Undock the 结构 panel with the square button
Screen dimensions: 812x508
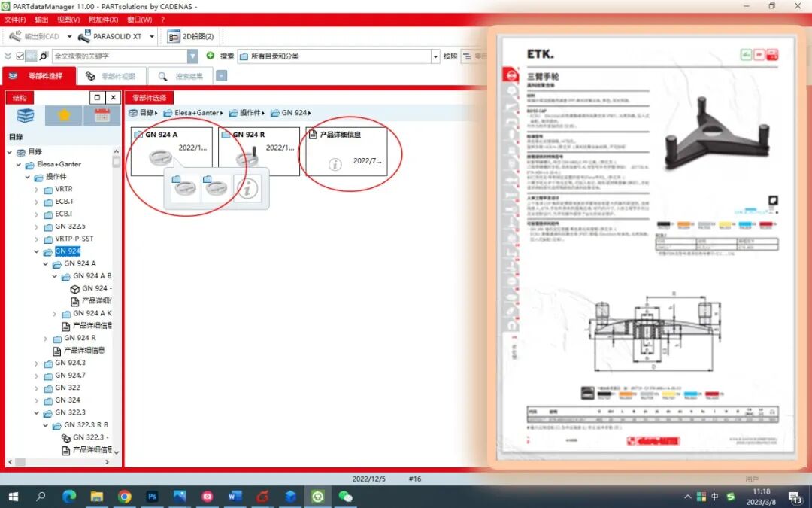97,97
